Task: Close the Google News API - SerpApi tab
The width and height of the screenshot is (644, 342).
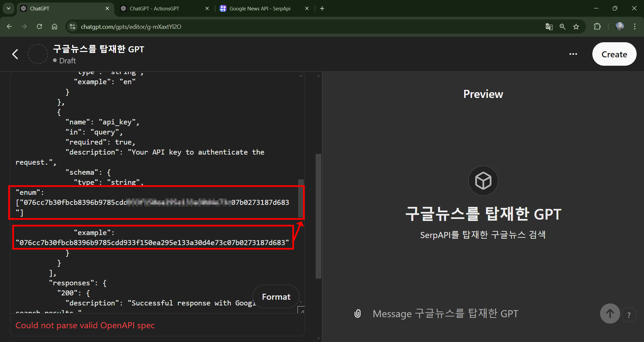Action: click(x=307, y=8)
